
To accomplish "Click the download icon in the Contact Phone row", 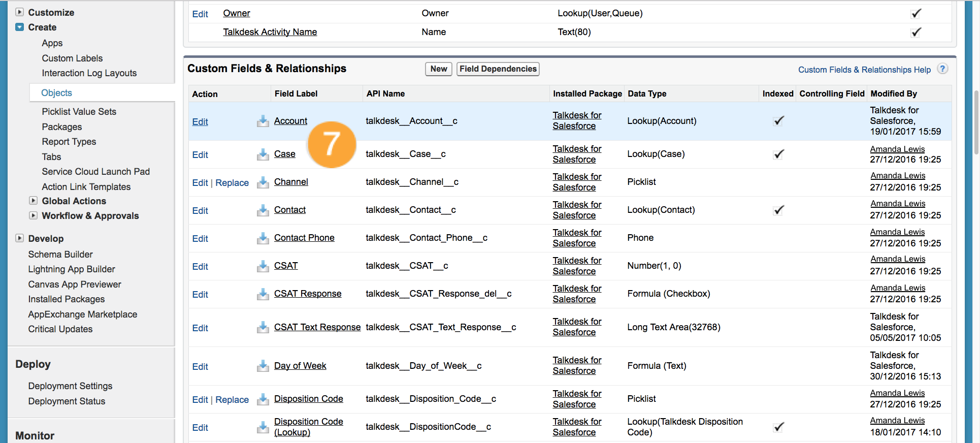I will point(263,238).
